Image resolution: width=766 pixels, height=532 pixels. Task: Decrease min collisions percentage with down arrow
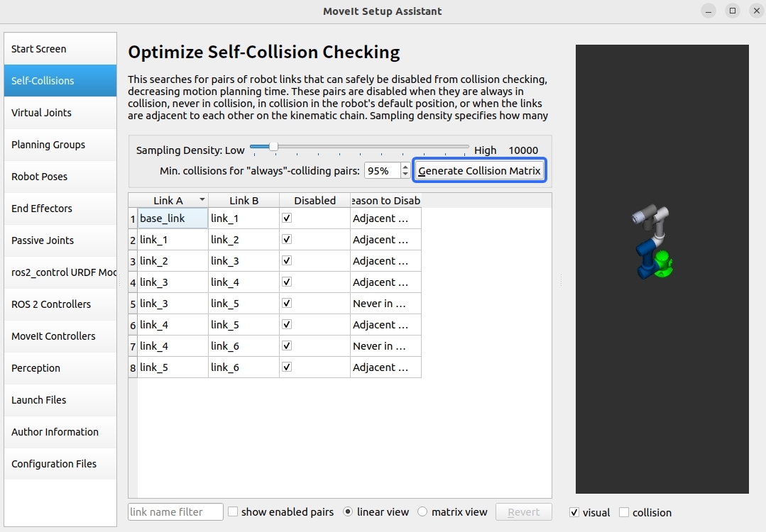[405, 174]
